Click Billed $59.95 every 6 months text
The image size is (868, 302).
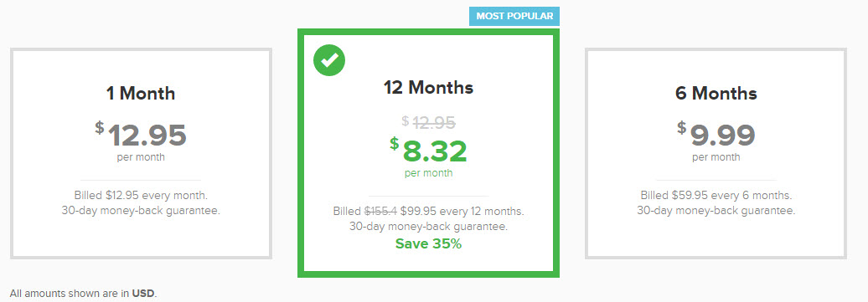(x=716, y=195)
